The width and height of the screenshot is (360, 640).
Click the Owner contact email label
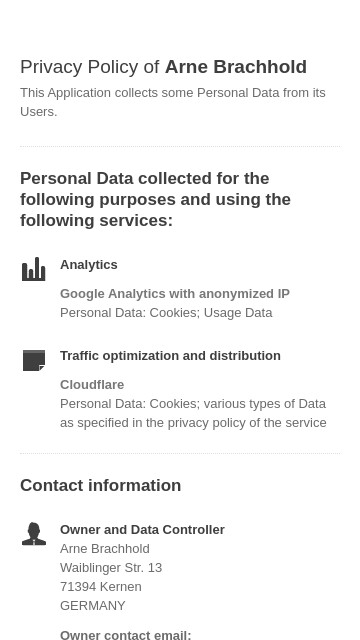126,635
